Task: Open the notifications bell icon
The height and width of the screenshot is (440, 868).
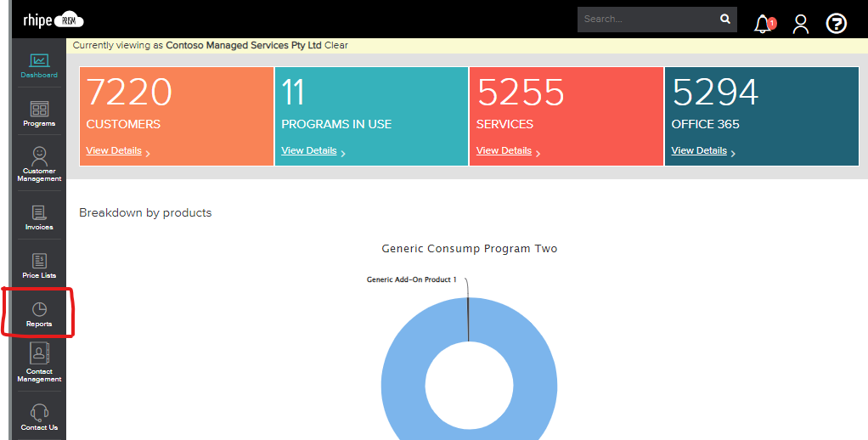Action: (x=763, y=24)
